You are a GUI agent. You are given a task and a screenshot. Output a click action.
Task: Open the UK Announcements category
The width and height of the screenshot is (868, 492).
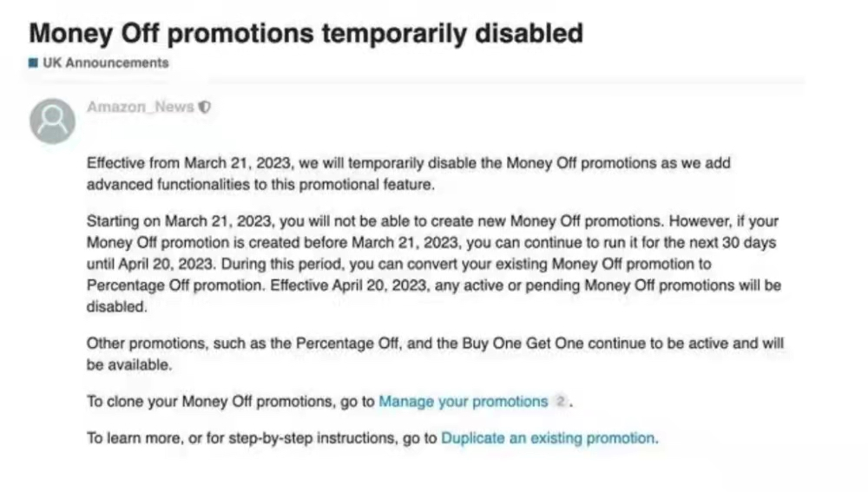105,62
